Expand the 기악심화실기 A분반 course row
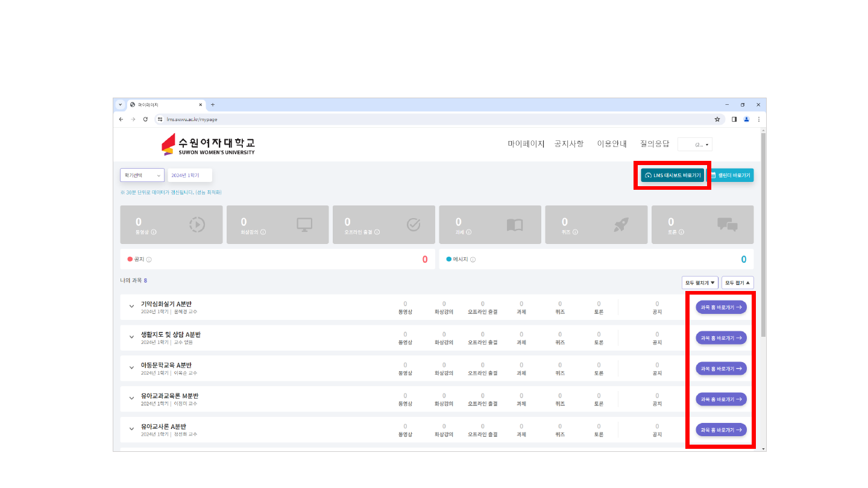The height and width of the screenshot is (488, 868). pyautogui.click(x=131, y=307)
